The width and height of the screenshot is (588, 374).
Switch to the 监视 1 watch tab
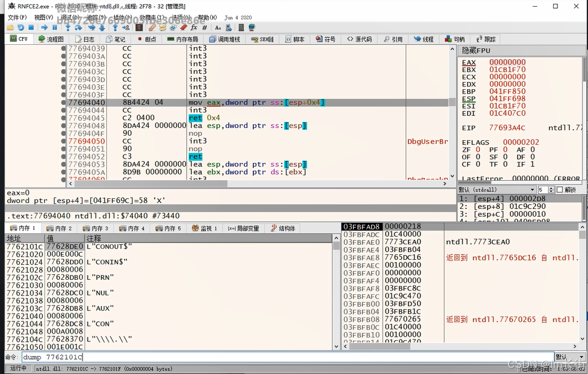coord(204,228)
